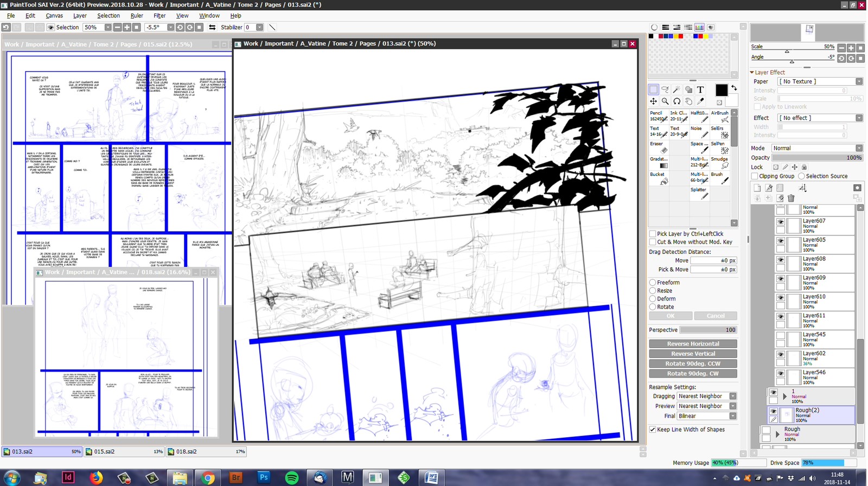868x486 pixels.
Task: Switch to the 015.sai2 document tab
Action: click(x=124, y=451)
